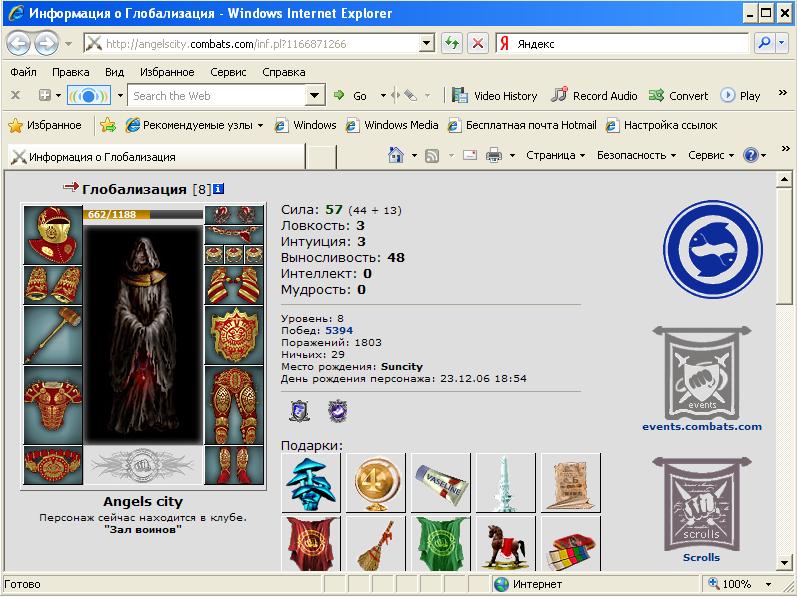Click the red Stop loading icon
The height and width of the screenshot is (598, 797).
(478, 43)
